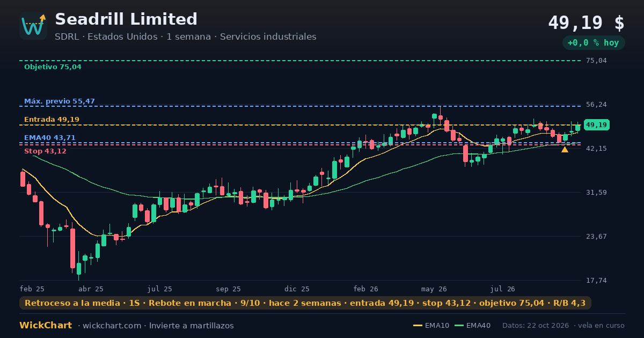Click the +0,0 % hoy badge
The height and width of the screenshot is (338, 644).
(x=593, y=43)
